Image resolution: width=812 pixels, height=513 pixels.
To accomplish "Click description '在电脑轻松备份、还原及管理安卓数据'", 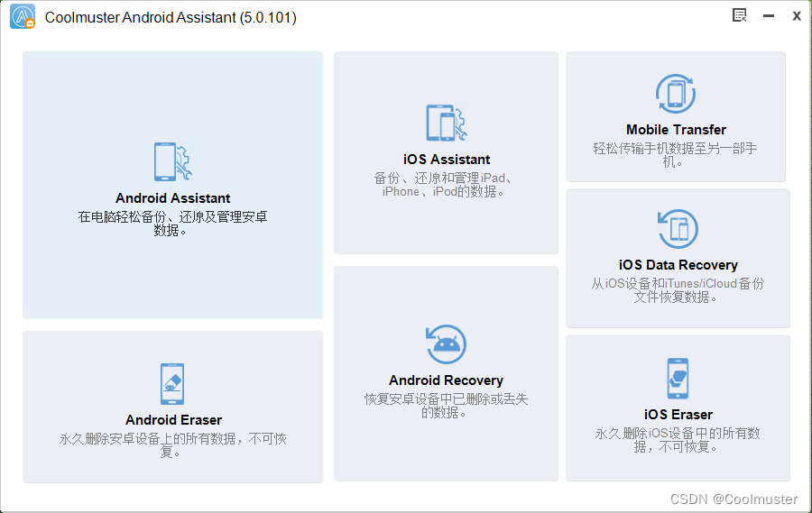I will tap(172, 224).
